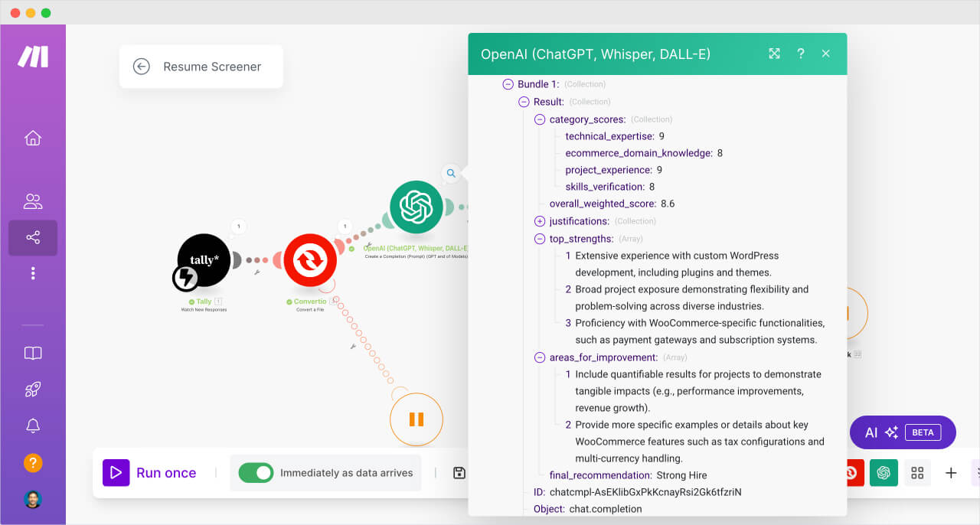This screenshot has width=980, height=525.
Task: Go back using the arrow beside Resume Screener
Action: (x=141, y=67)
